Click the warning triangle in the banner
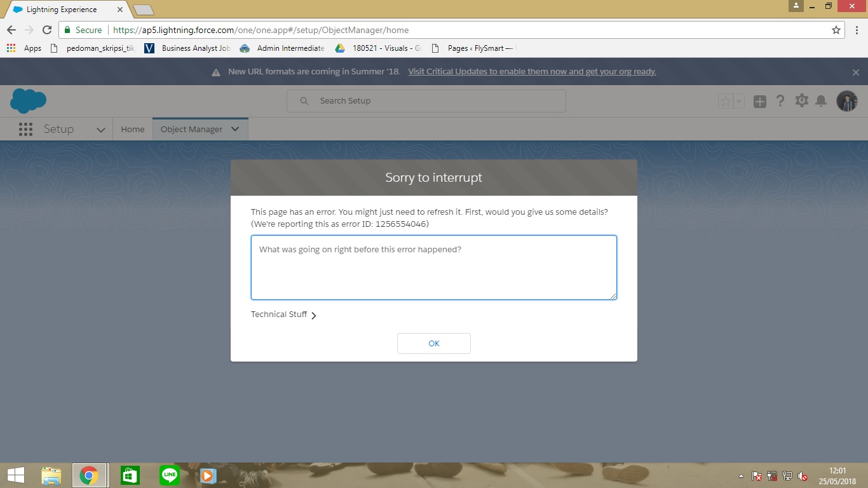868x488 pixels. [216, 72]
